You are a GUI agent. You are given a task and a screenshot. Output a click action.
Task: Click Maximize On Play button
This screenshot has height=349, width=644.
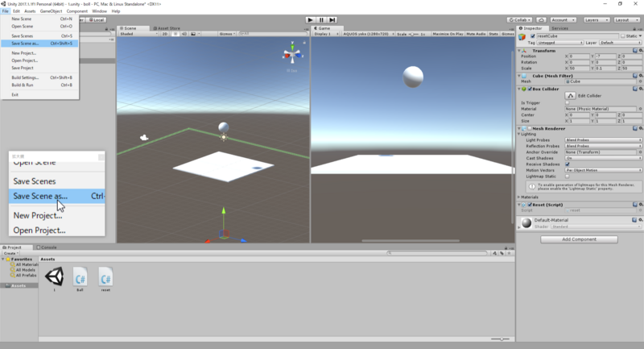(448, 34)
